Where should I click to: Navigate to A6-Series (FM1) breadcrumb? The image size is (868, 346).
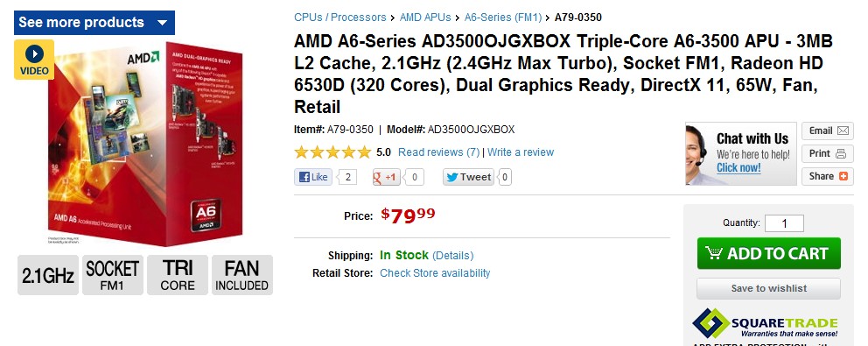point(502,18)
